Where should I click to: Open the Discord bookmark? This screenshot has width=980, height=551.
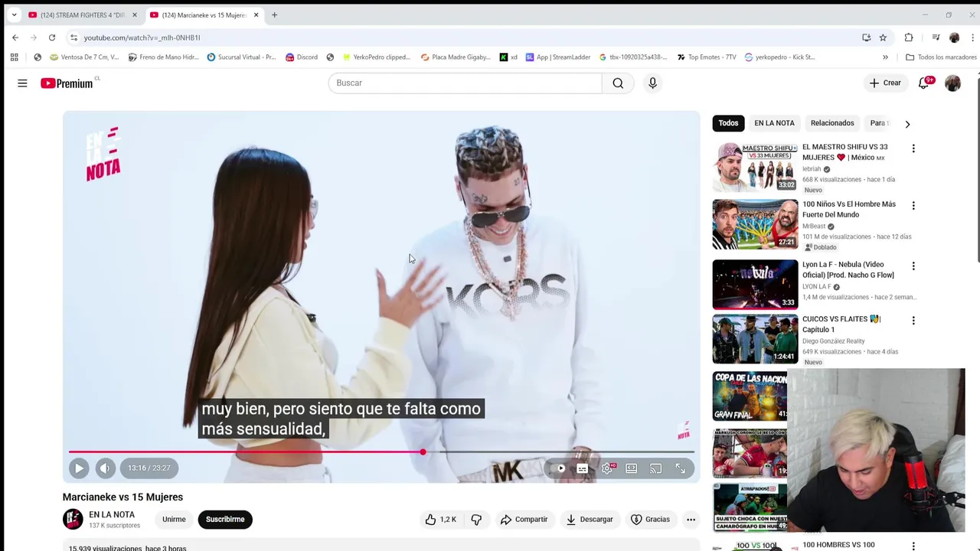coord(301,57)
